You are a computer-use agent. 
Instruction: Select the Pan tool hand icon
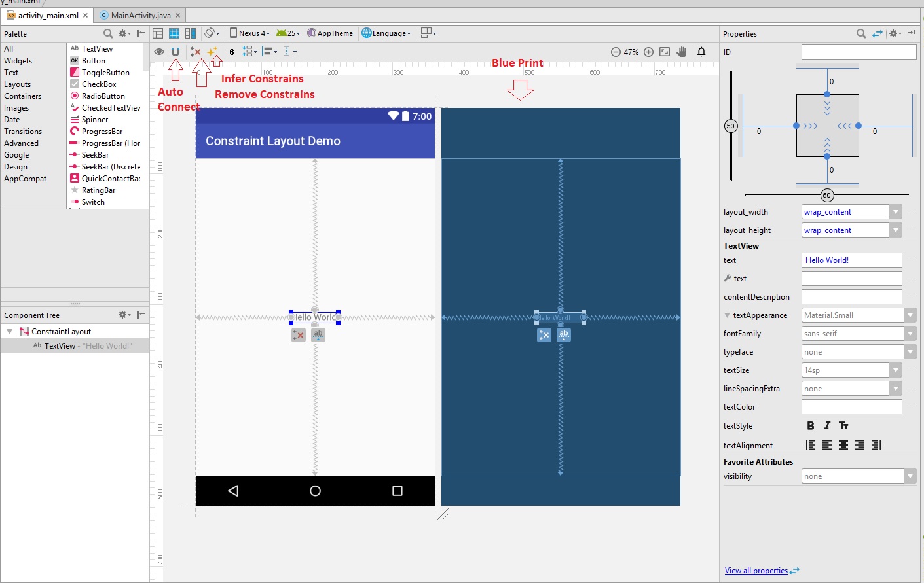(x=681, y=51)
